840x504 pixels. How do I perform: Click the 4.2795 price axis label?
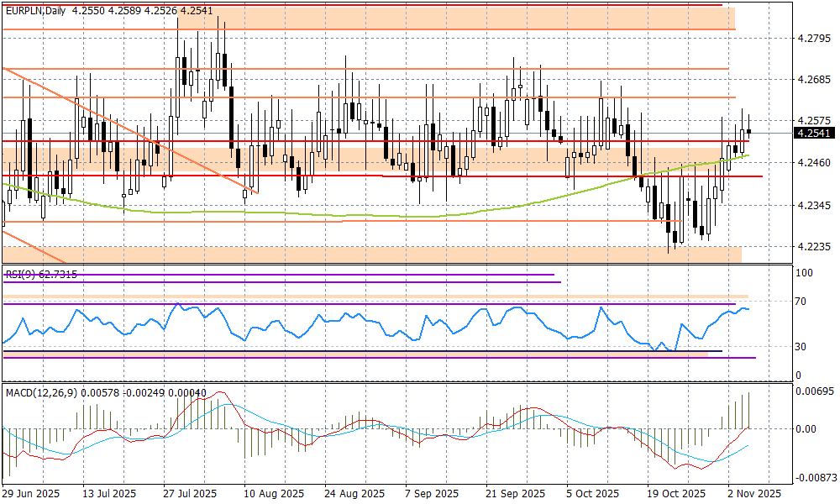coord(812,39)
